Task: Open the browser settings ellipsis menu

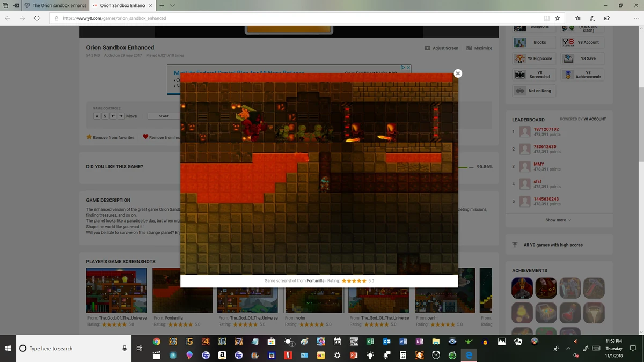Action: (636, 18)
